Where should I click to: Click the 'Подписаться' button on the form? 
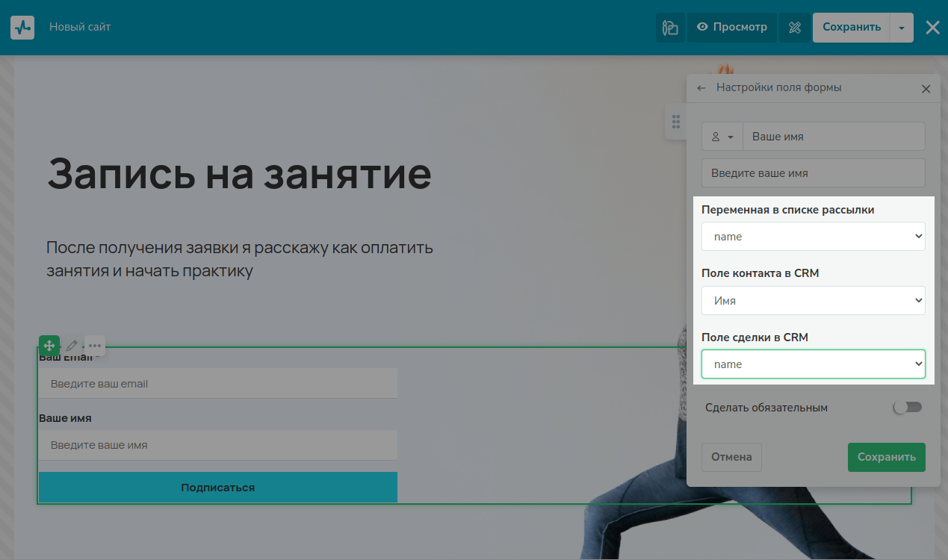click(217, 488)
